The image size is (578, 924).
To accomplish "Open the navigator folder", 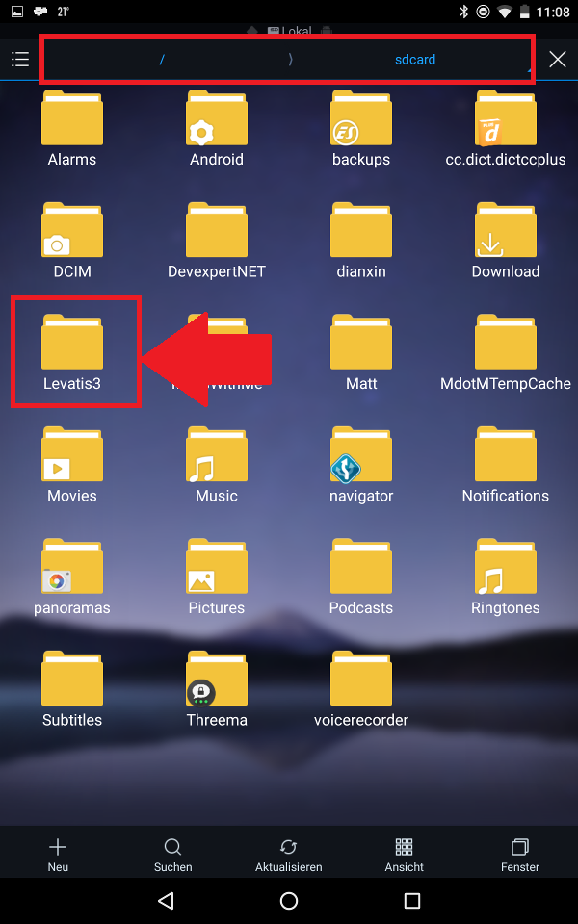I will pyautogui.click(x=361, y=465).
